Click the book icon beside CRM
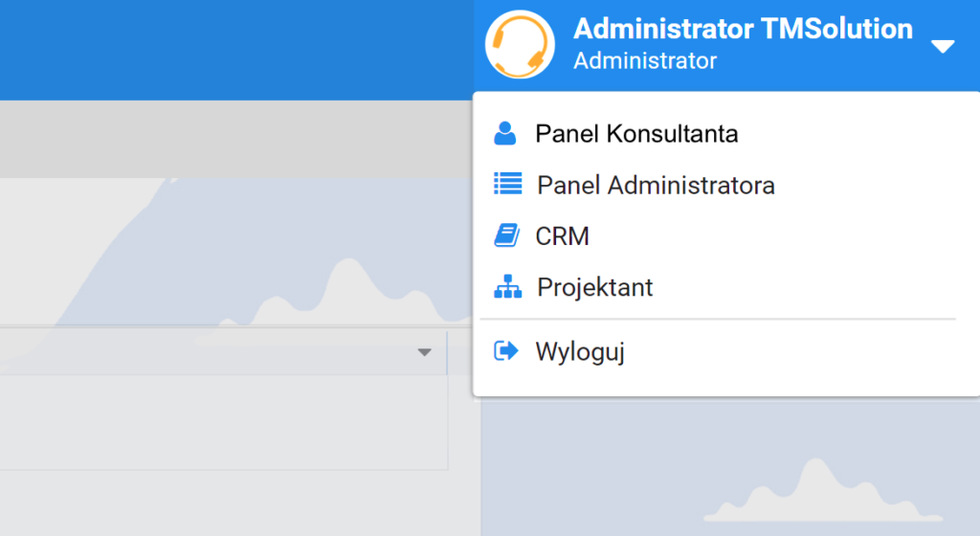Viewport: 980px width, 536px height. pos(506,235)
